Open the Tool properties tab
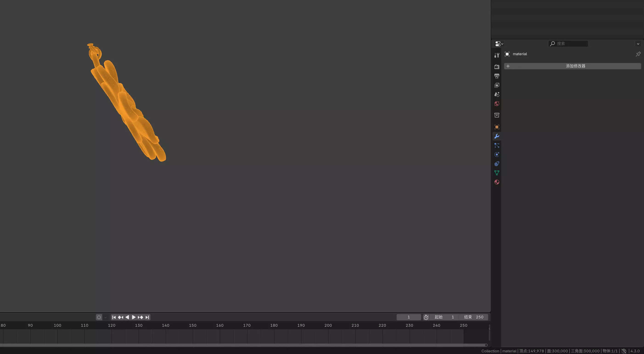This screenshot has width=644, height=354. [x=497, y=55]
